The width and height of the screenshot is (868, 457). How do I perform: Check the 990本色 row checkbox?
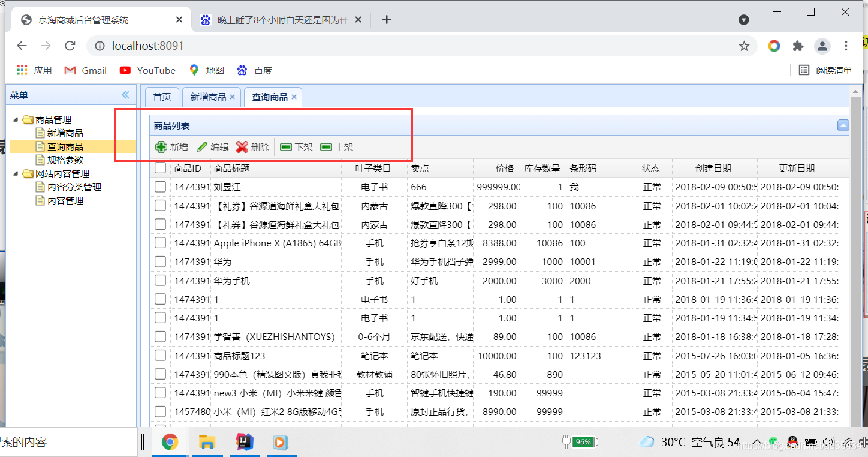160,374
